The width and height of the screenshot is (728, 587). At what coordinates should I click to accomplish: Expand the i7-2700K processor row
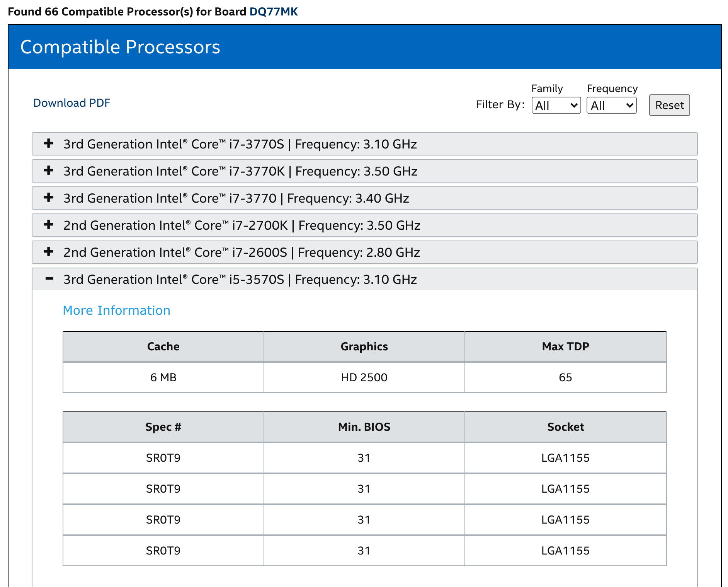[x=364, y=225]
